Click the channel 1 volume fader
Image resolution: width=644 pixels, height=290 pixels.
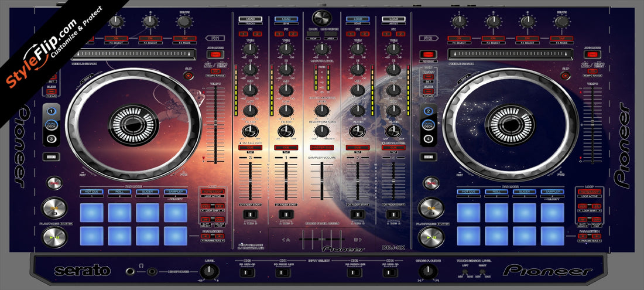[x=286, y=180]
